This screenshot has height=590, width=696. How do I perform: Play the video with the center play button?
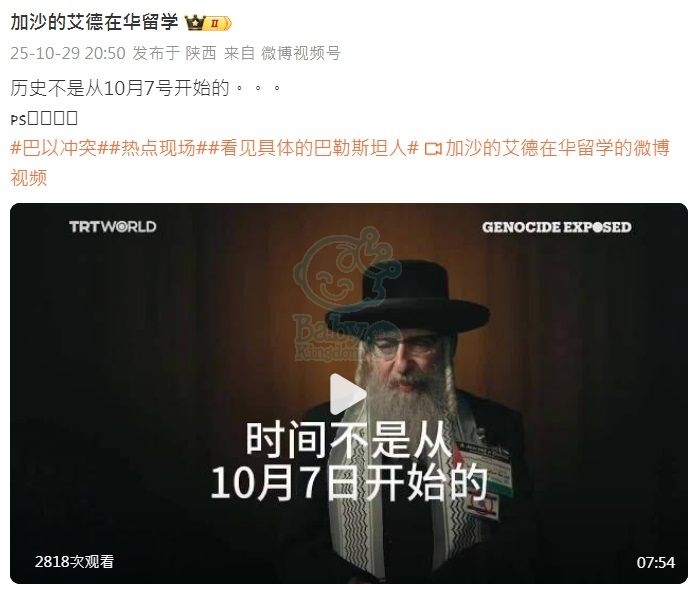(x=347, y=394)
